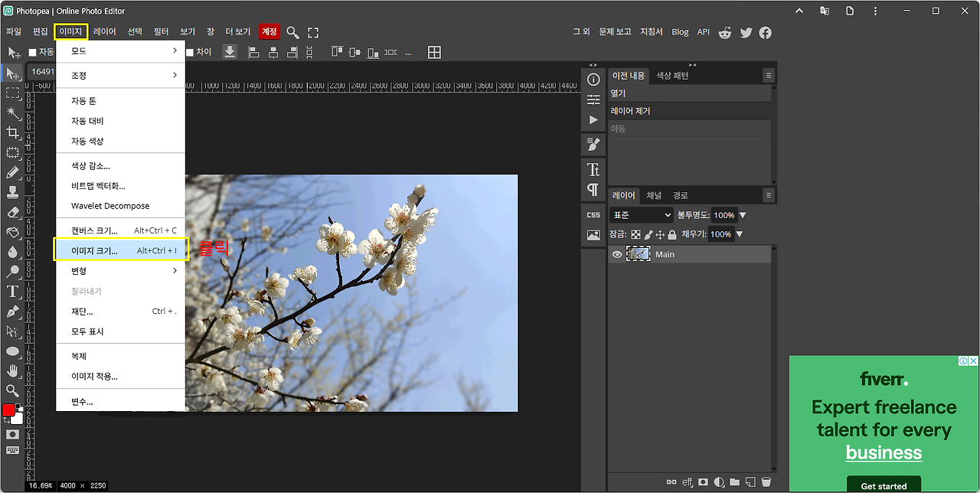This screenshot has width=980, height=493.
Task: Open the CSS panel
Action: click(x=593, y=215)
